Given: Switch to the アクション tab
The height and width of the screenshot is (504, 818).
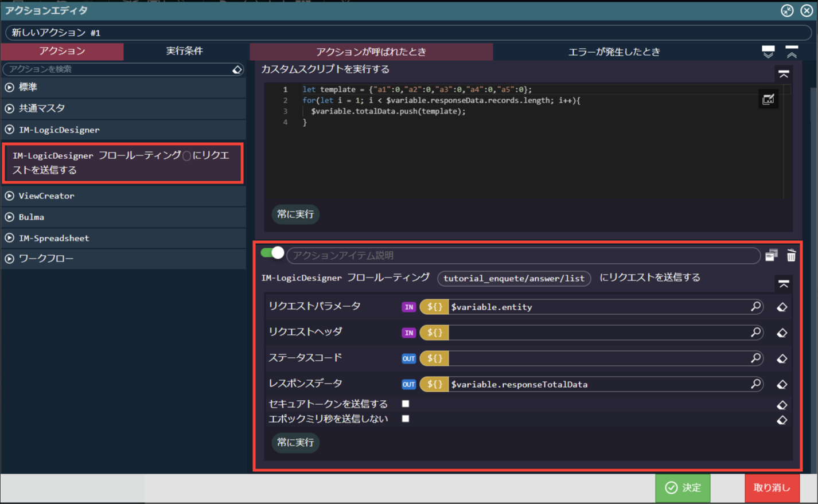Looking at the screenshot, I should point(62,51).
